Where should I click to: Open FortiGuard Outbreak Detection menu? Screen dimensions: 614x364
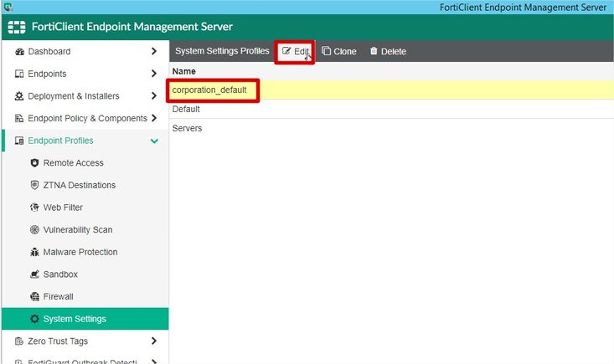click(82, 361)
